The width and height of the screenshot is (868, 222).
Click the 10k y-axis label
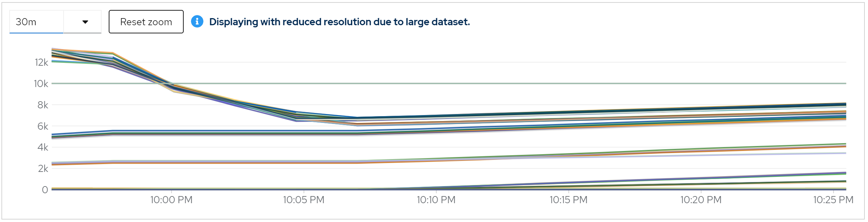41,84
